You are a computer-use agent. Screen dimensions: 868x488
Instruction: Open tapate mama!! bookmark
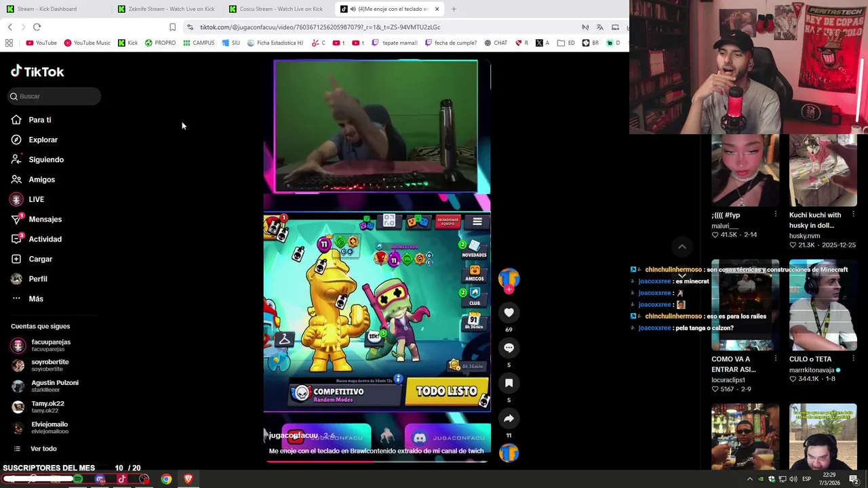tap(395, 43)
